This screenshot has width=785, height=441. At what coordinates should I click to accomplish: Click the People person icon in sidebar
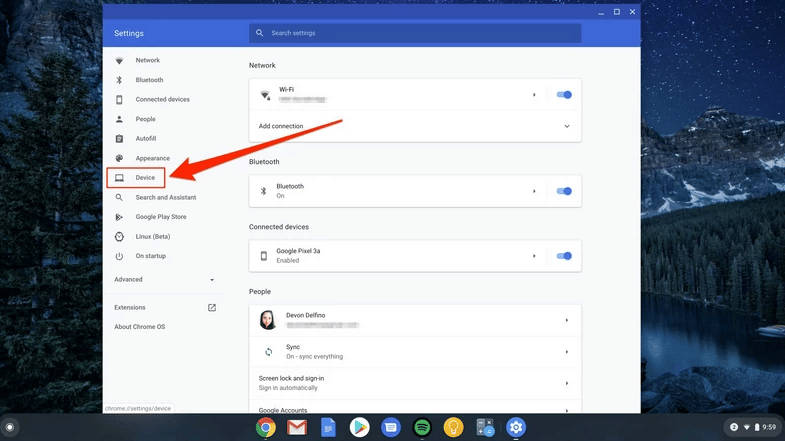point(119,119)
